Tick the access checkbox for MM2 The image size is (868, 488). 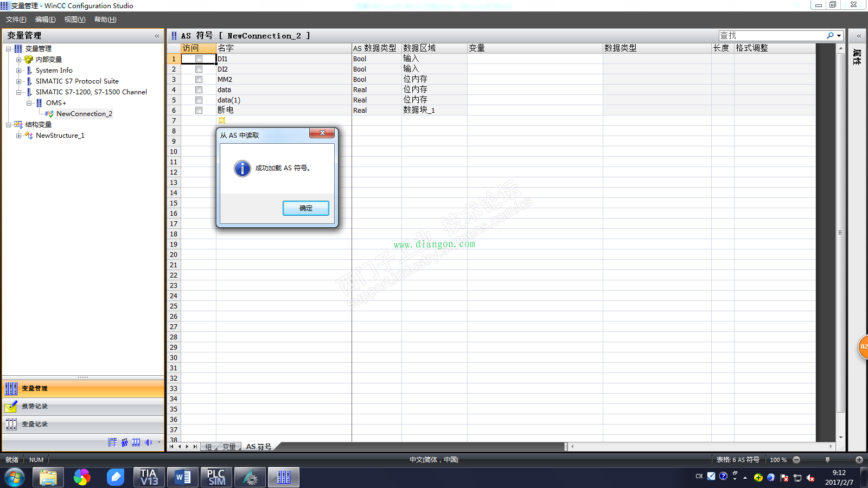199,80
